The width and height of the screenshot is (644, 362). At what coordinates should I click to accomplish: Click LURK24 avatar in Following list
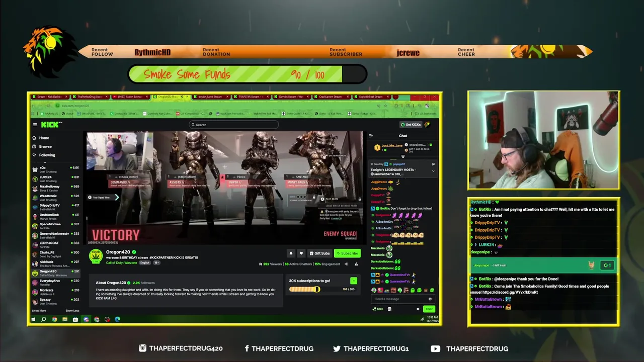tap(35, 178)
